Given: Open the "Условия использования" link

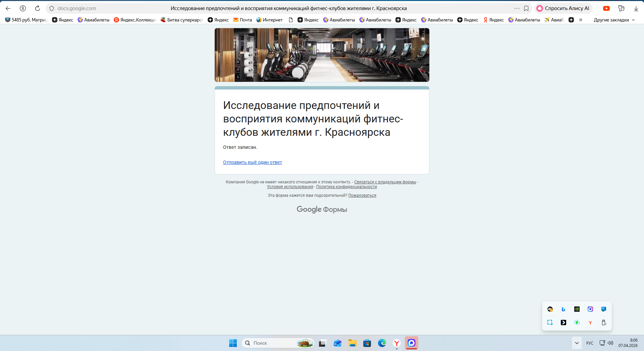Looking at the screenshot, I should pyautogui.click(x=290, y=187).
